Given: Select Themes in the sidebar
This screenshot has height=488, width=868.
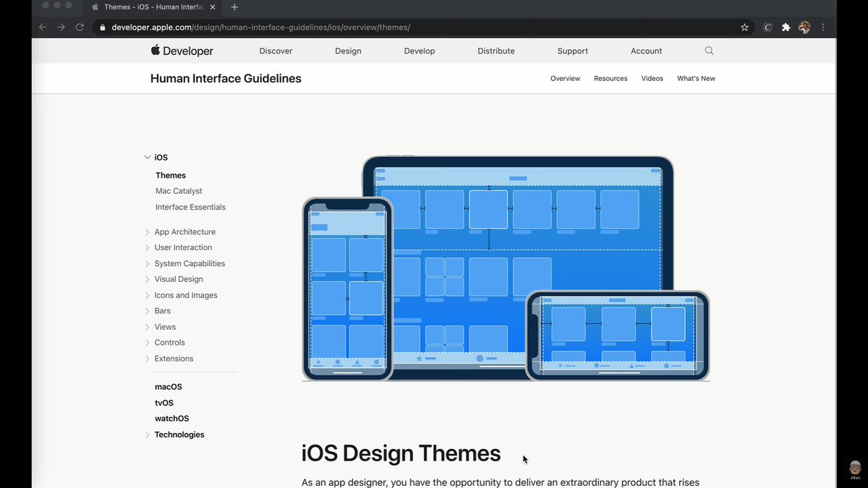Looking at the screenshot, I should point(171,176).
